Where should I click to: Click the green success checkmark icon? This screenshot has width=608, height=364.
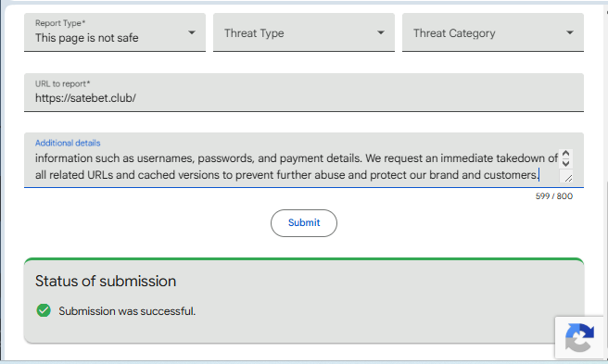click(44, 310)
